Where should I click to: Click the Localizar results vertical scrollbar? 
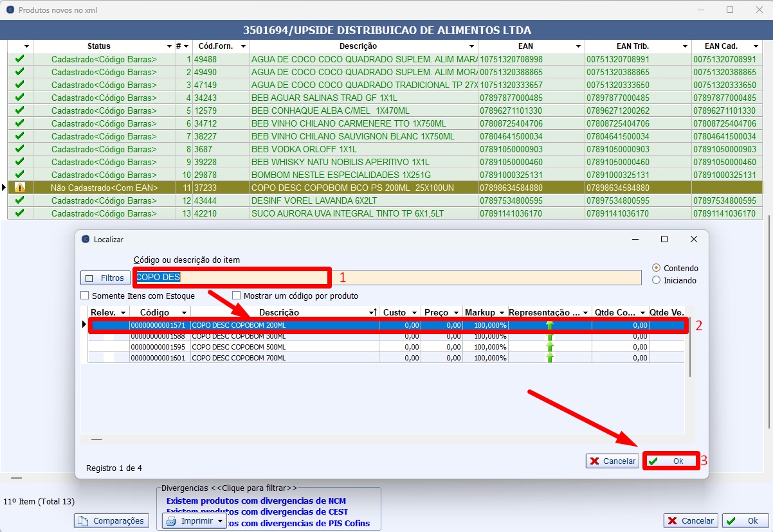click(689, 347)
